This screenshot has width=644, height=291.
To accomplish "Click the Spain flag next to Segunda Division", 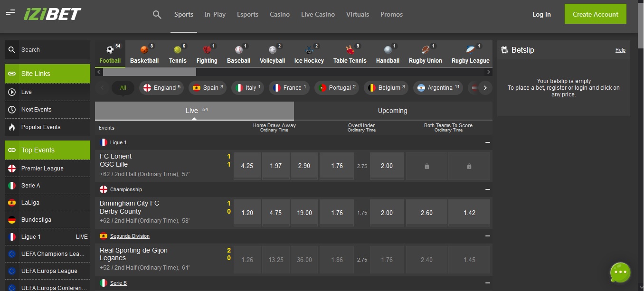I will coord(104,236).
